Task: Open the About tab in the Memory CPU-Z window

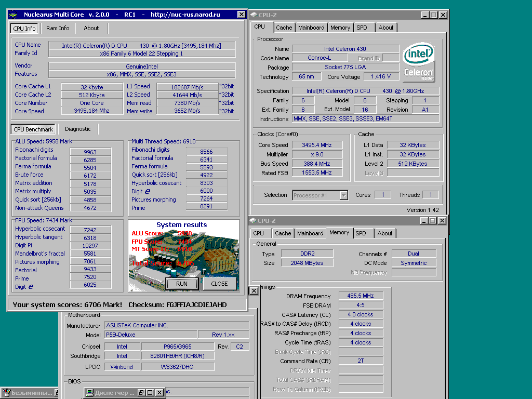Action: point(385,233)
